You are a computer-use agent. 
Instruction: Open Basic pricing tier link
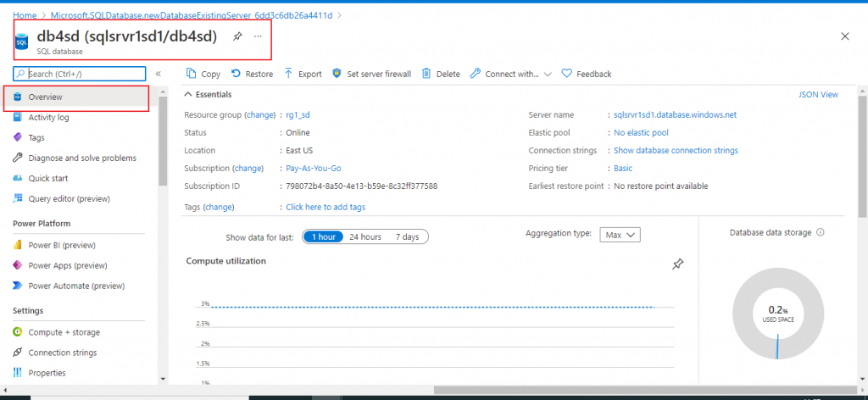623,168
